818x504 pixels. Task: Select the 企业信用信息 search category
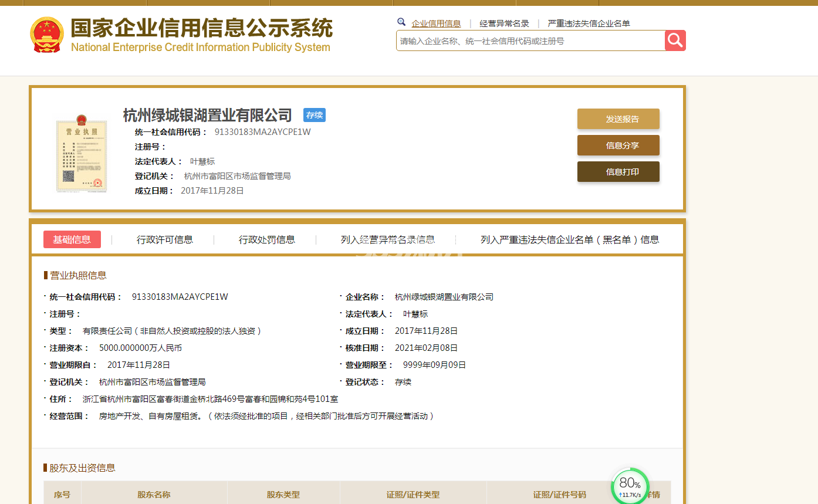pyautogui.click(x=436, y=23)
